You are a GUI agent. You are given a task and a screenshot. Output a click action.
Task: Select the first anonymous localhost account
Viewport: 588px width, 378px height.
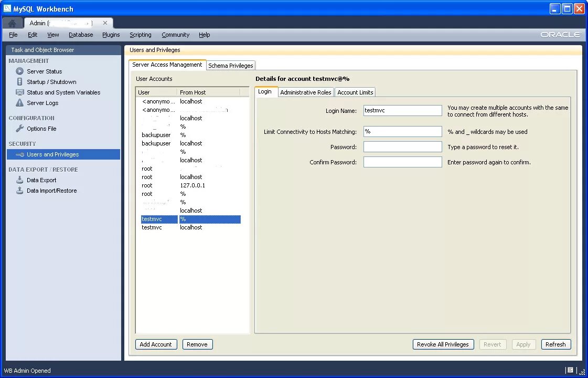coord(191,101)
